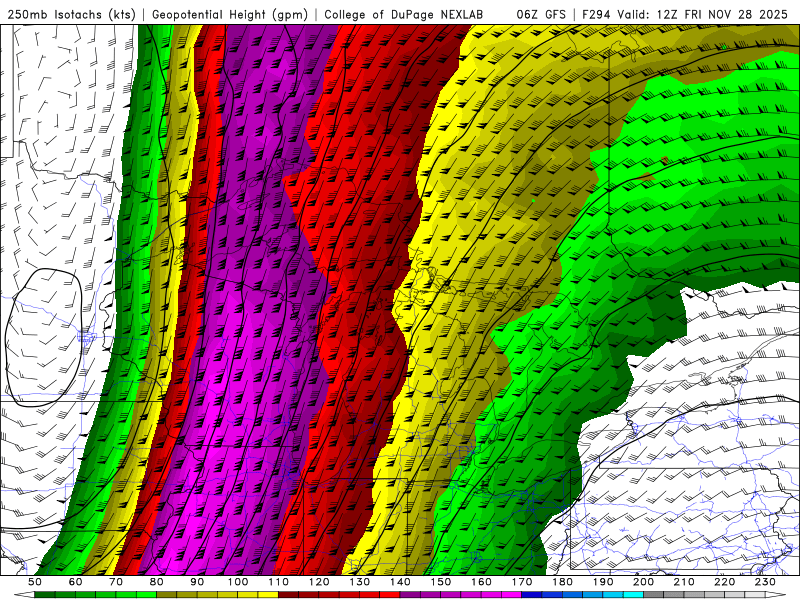Screen dimensions: 800x600
Task: Click the 120 value on the color scale
Action: 319,582
